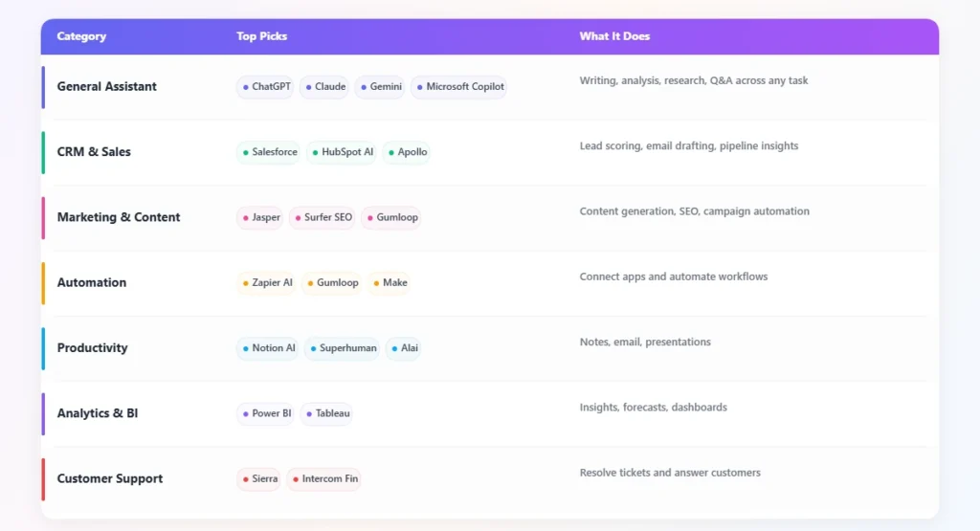Click the Top Picks column header
The width and height of the screenshot is (980, 531).
[x=261, y=36]
